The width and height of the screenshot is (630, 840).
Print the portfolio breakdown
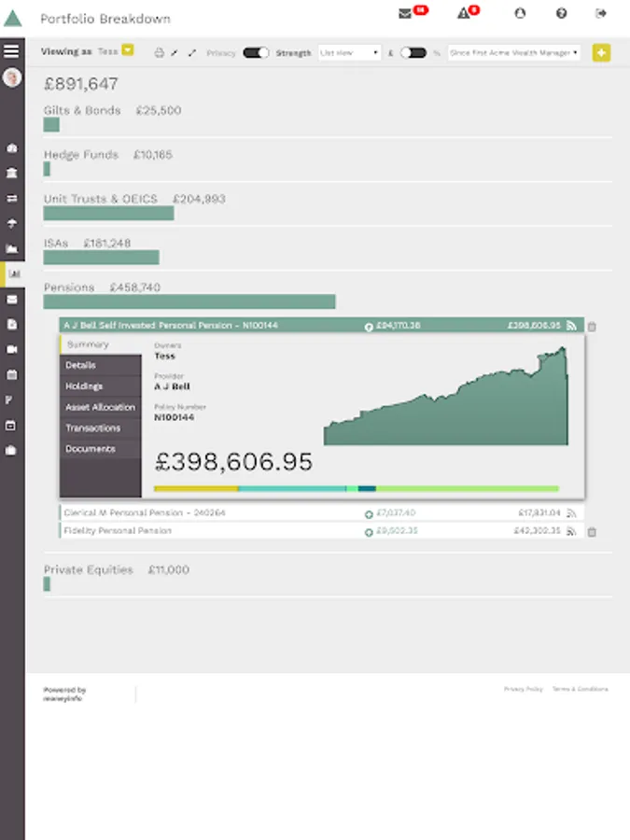click(x=159, y=53)
